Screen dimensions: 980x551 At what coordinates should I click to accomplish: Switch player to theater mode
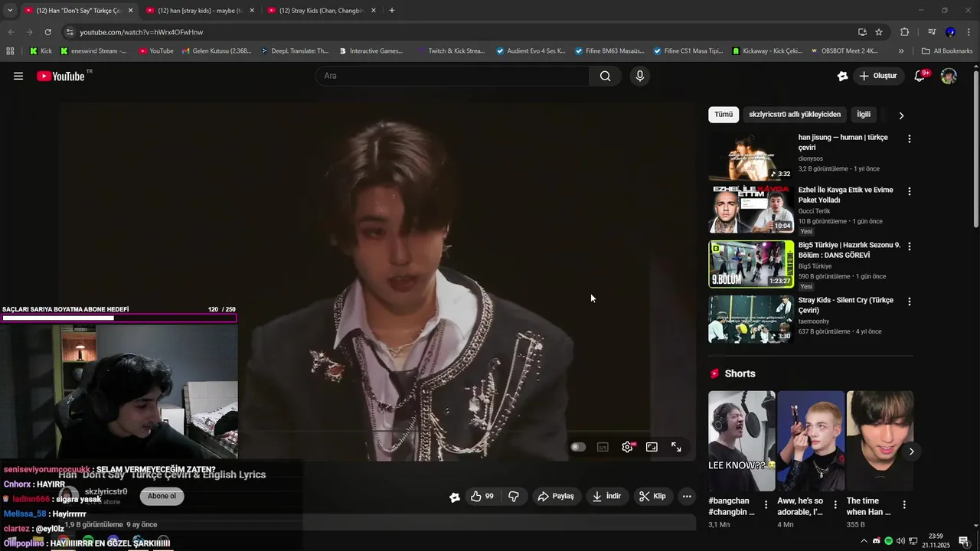pos(652,447)
